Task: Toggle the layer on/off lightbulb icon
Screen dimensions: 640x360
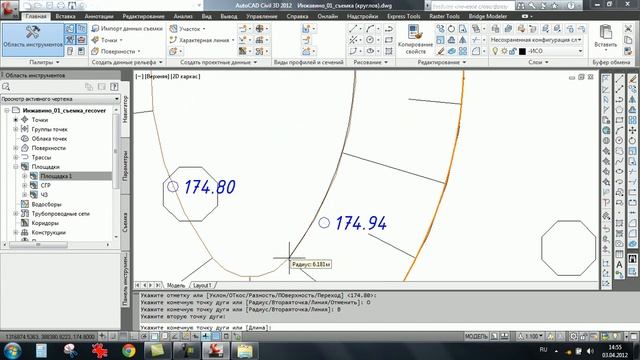Action: coord(495,51)
